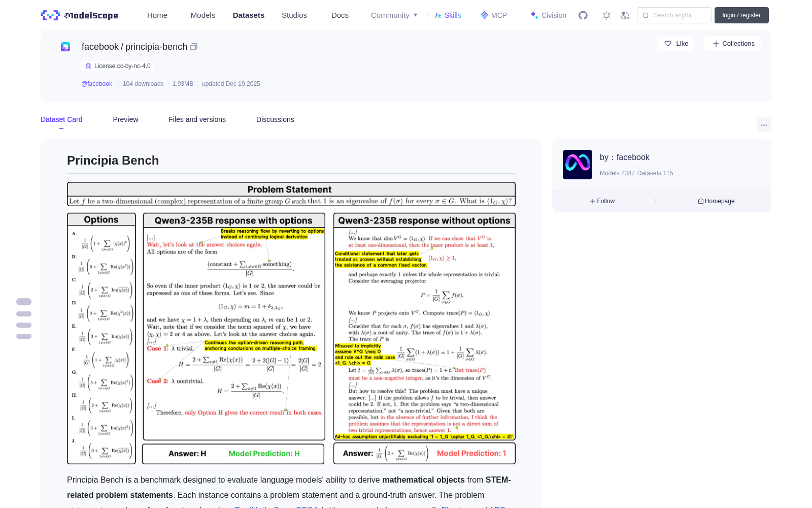Toggle the light/dark theme icon
Image resolution: width=812 pixels, height=508 pixels.
[x=606, y=15]
